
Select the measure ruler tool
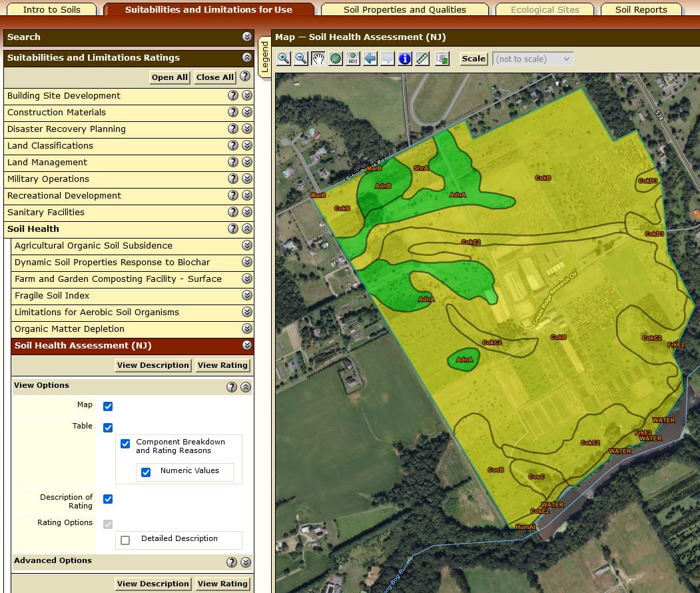coord(422,59)
